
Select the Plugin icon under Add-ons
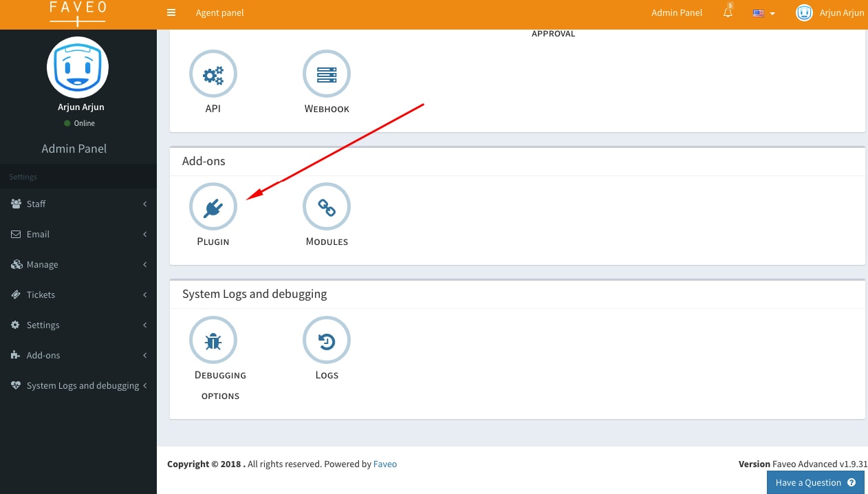coord(213,206)
